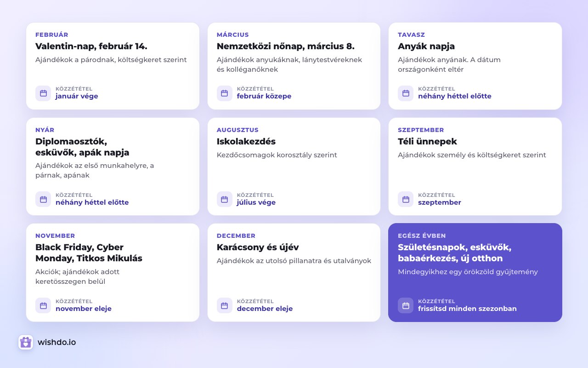Screen dimensions: 588x368
Task: Open the Black Friday, Cyber Monday heading
Action: 89,253
